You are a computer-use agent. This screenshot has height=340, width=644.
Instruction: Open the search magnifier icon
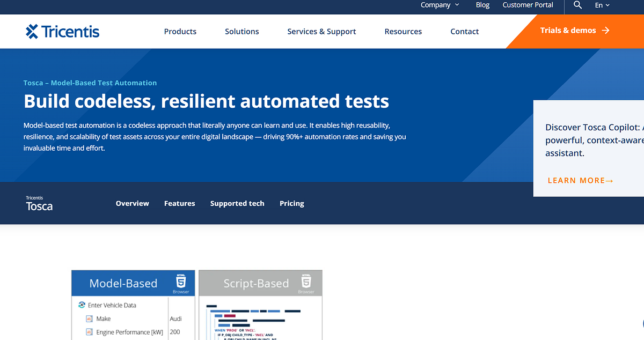pyautogui.click(x=577, y=5)
